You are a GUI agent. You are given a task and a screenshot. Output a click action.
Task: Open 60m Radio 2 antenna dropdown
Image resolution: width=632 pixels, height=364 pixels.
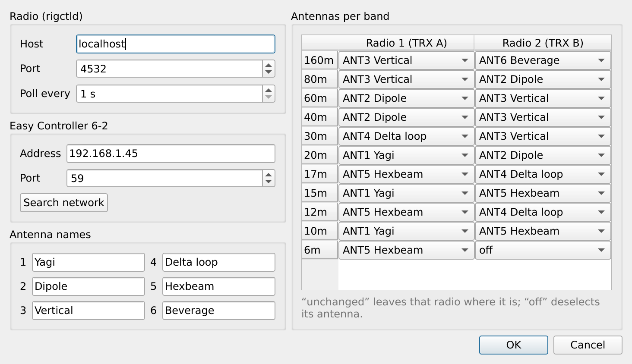point(543,98)
